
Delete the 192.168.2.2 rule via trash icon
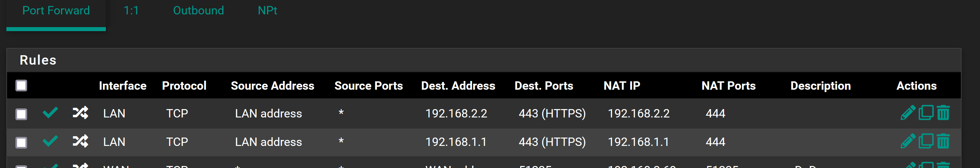pyautogui.click(x=943, y=113)
